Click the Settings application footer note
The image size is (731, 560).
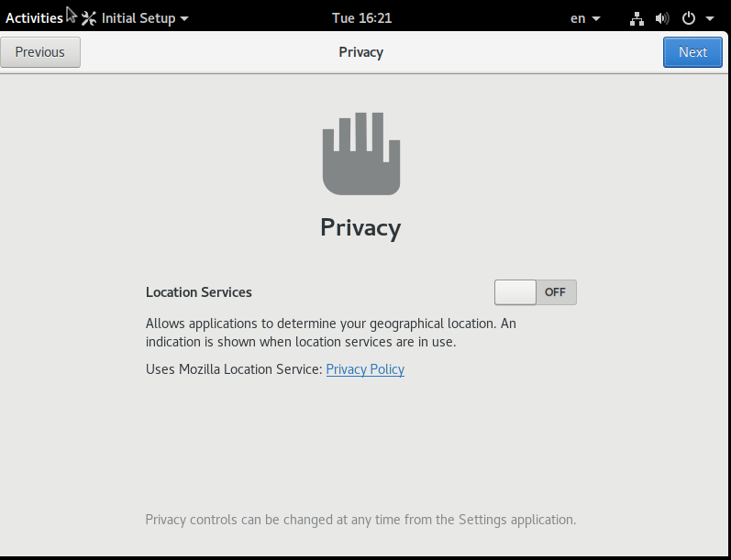(360, 520)
